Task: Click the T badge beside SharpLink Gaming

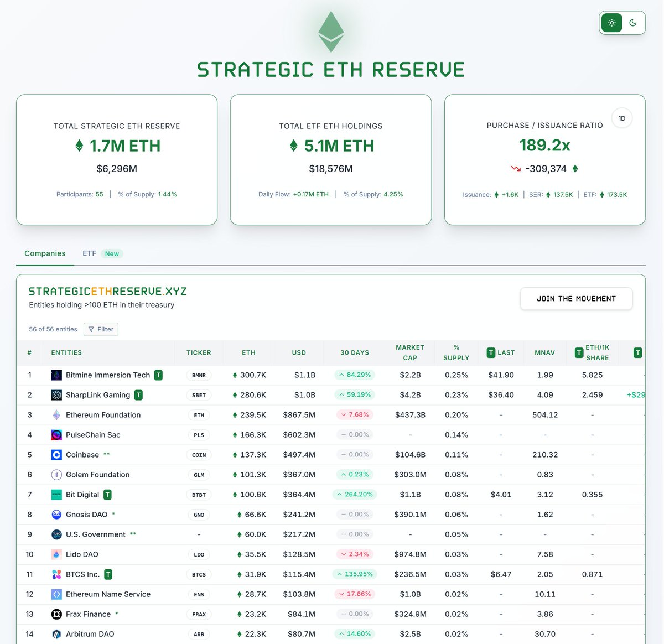Action: (x=138, y=395)
